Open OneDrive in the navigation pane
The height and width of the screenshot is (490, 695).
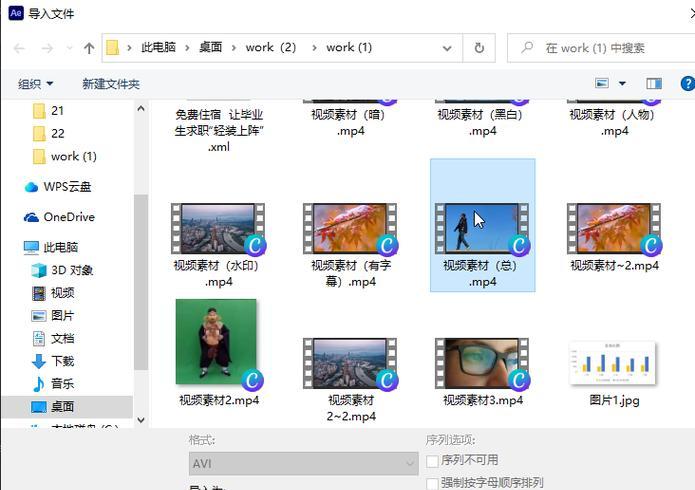pos(59,217)
